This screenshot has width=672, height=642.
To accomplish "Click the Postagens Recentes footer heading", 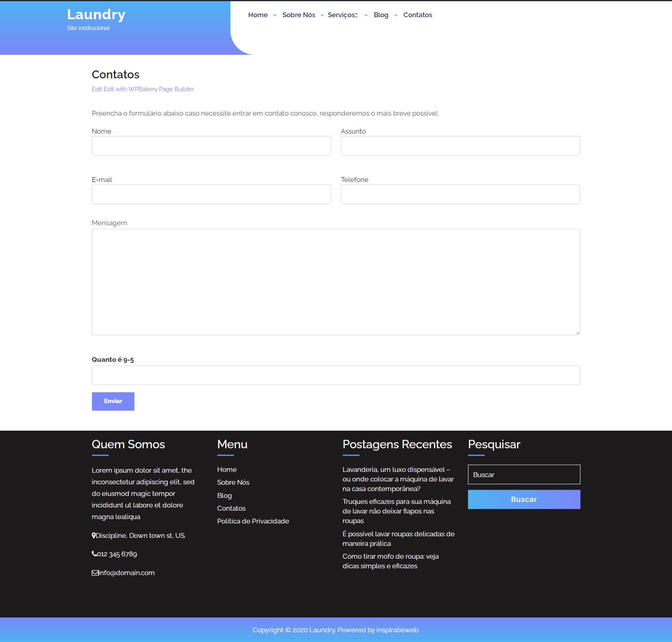I will (x=397, y=444).
